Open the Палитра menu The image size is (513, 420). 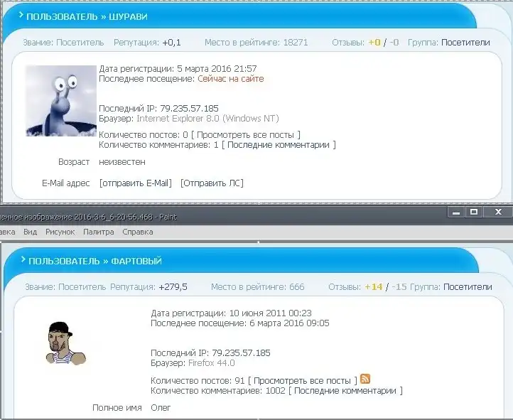tap(98, 232)
